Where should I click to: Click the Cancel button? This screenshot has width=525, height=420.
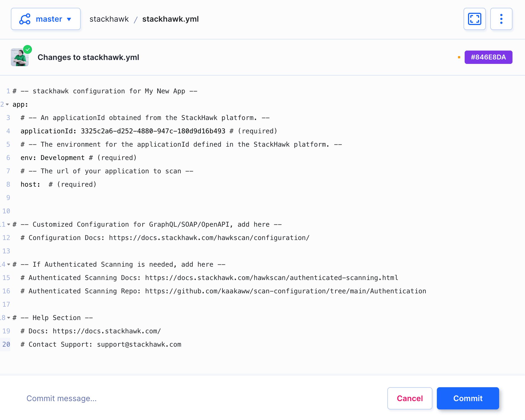pos(410,398)
